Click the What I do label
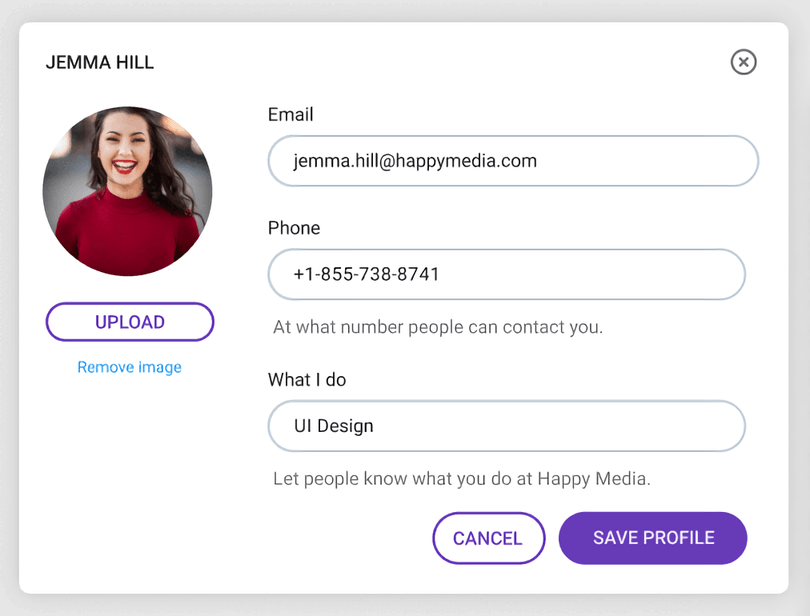The width and height of the screenshot is (810, 616). (x=307, y=380)
